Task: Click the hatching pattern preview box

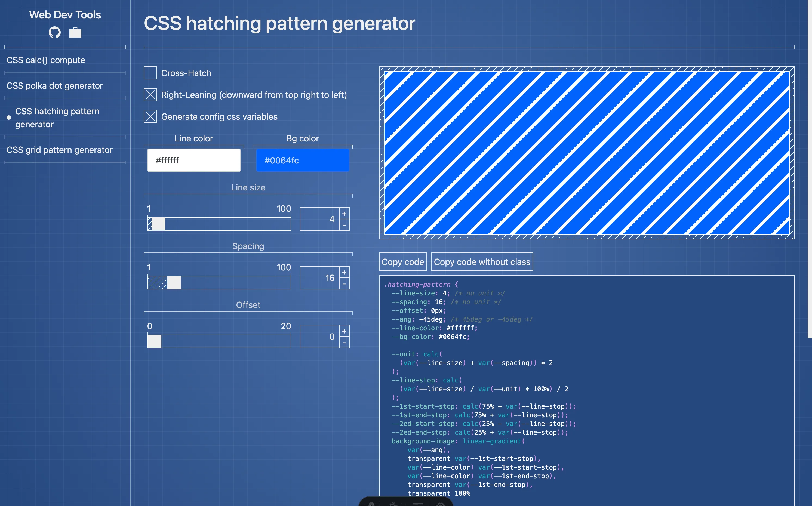Action: (x=586, y=153)
